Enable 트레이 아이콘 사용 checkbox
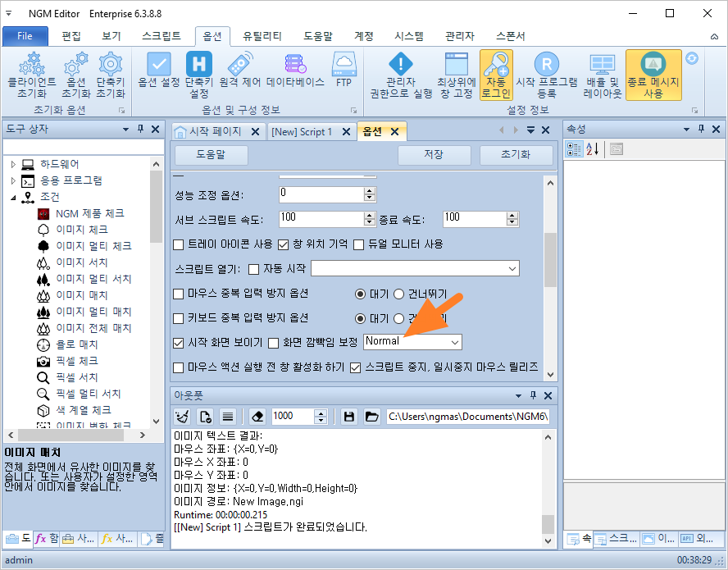 [x=178, y=245]
